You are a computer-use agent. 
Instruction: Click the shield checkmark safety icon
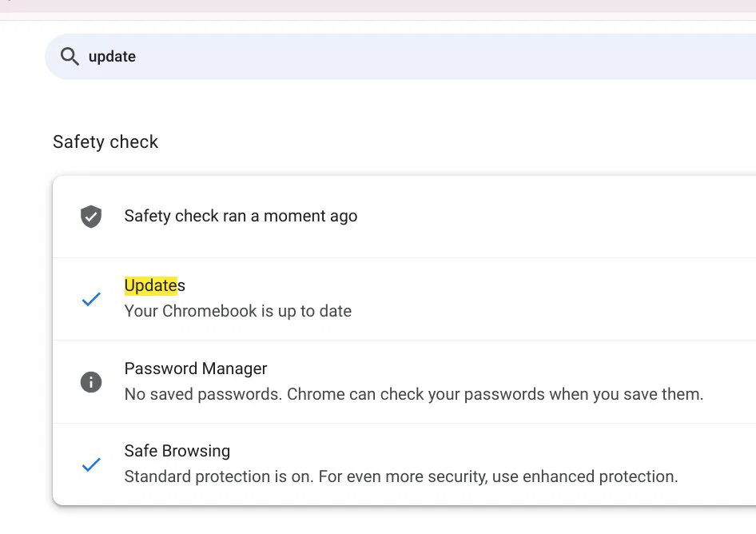coord(90,216)
